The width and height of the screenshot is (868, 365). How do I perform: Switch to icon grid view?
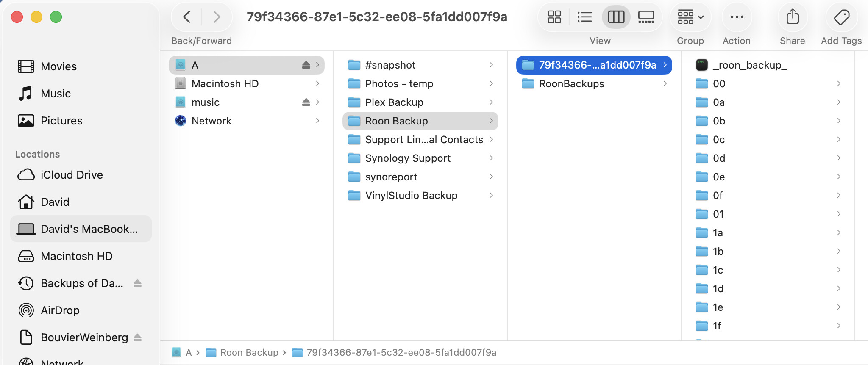point(554,17)
